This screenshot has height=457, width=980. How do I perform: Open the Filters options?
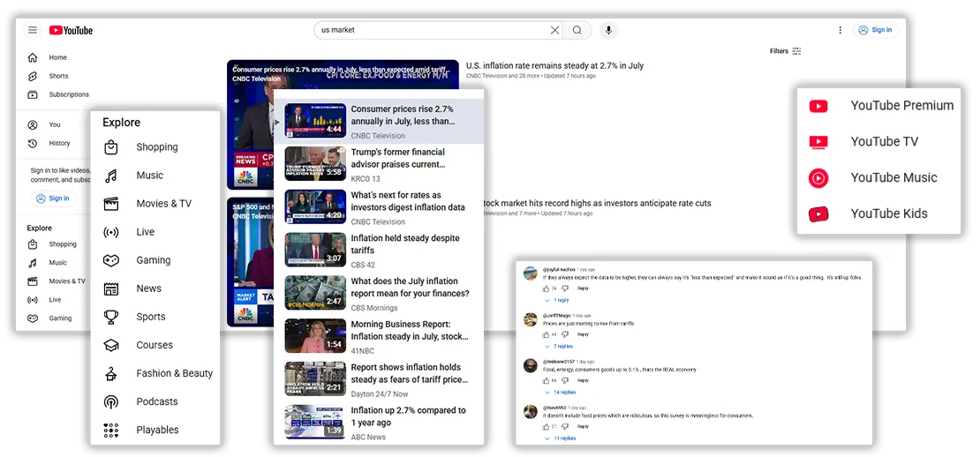785,51
